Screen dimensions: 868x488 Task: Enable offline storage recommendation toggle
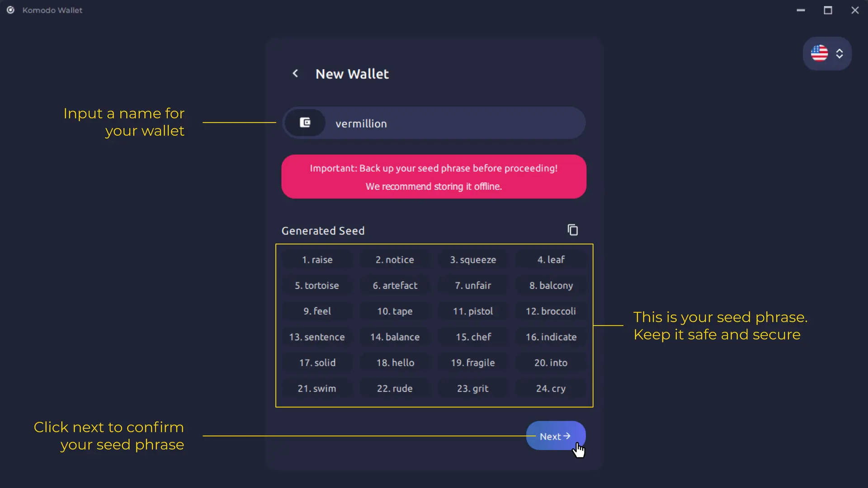click(x=434, y=177)
